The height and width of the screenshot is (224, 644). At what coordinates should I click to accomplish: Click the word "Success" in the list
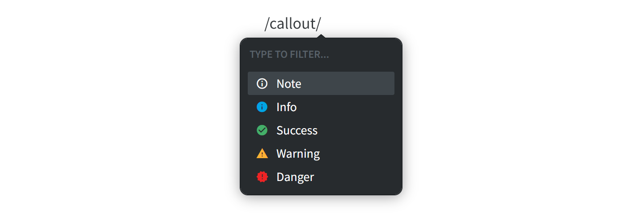297,130
